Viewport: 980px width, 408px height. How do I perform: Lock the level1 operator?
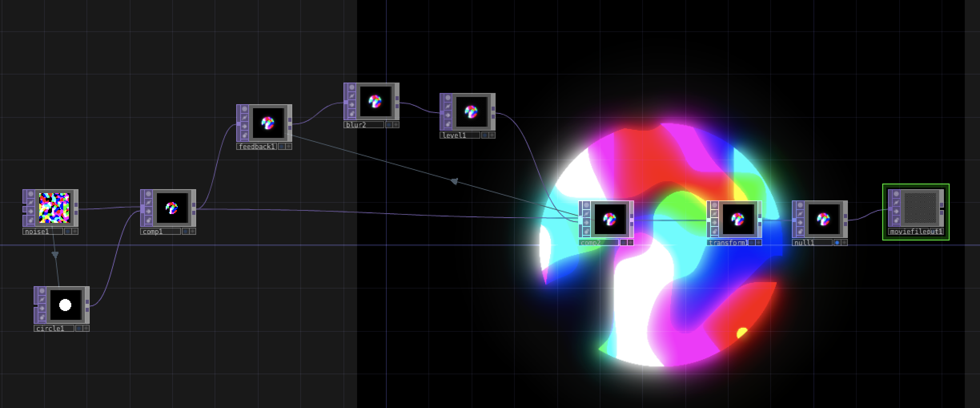coord(448,124)
